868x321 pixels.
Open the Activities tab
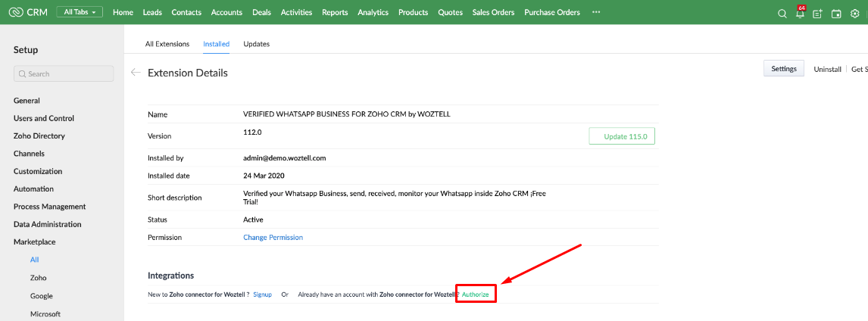pyautogui.click(x=296, y=12)
